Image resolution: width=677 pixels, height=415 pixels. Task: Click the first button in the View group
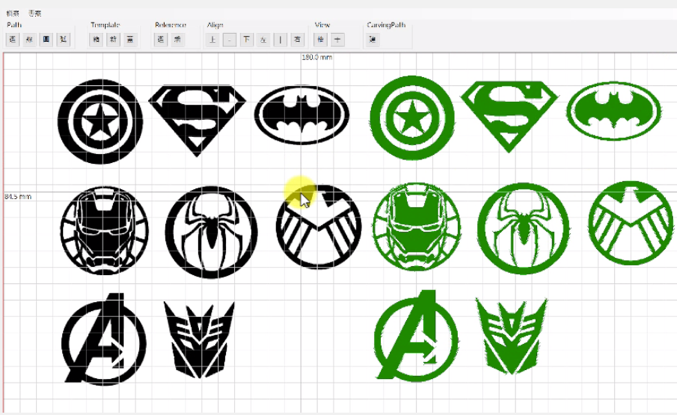coord(321,40)
